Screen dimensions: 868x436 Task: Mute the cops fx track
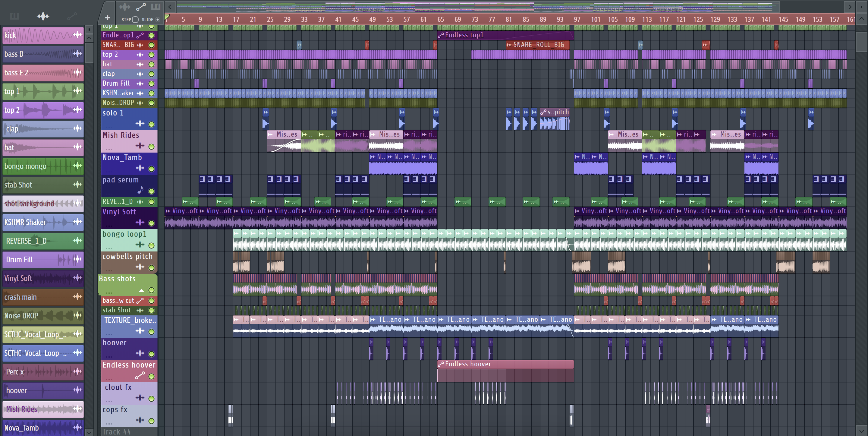pos(152,421)
